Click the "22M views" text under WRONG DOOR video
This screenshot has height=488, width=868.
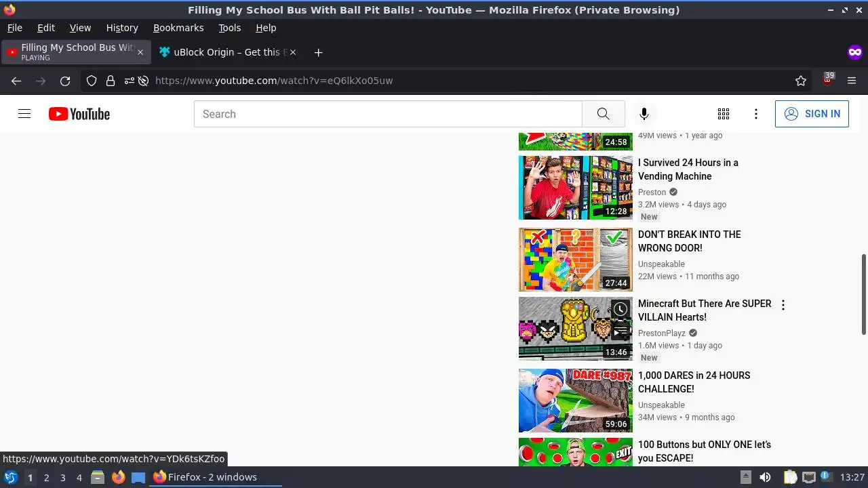click(657, 277)
